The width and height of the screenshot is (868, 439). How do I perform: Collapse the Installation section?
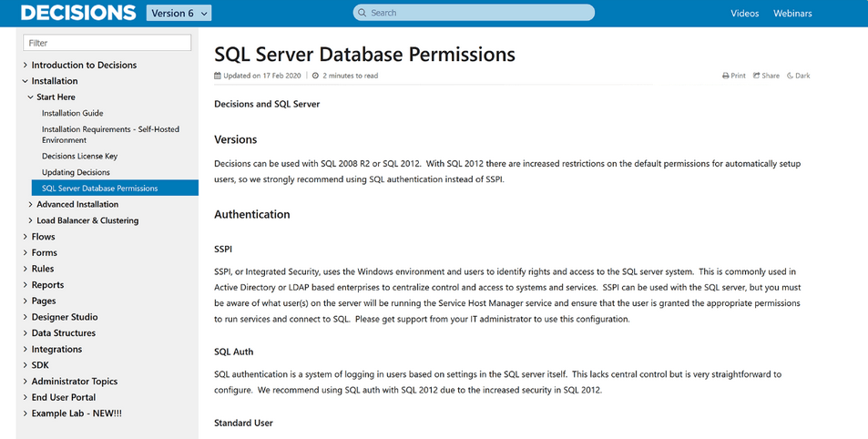[x=25, y=81]
